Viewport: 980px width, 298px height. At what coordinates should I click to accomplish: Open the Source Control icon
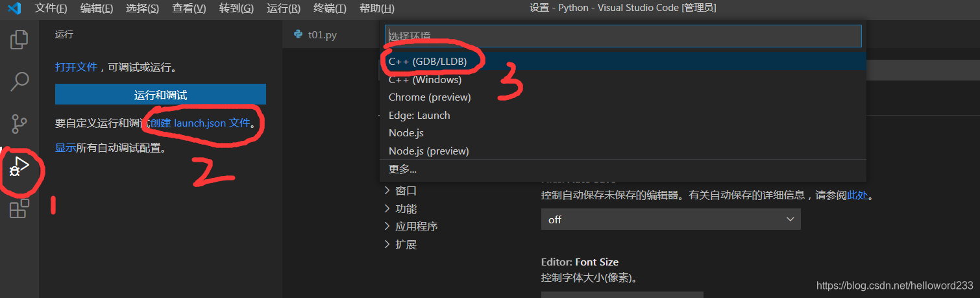(x=19, y=123)
